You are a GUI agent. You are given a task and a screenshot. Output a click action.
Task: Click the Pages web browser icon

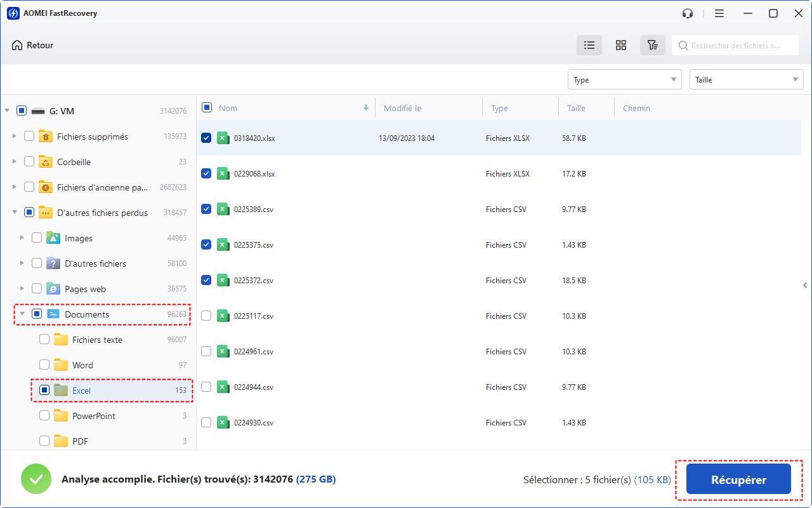53,289
